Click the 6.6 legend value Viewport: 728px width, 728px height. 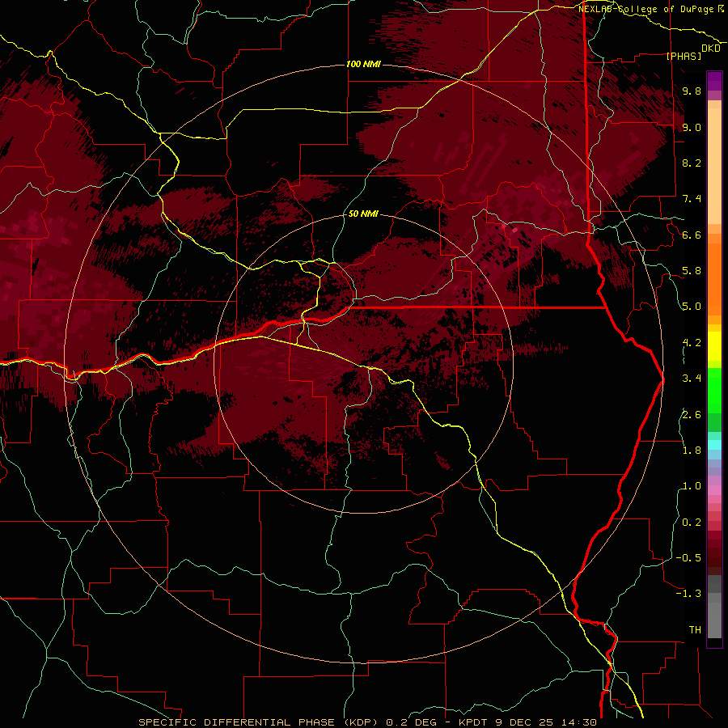[x=692, y=235]
